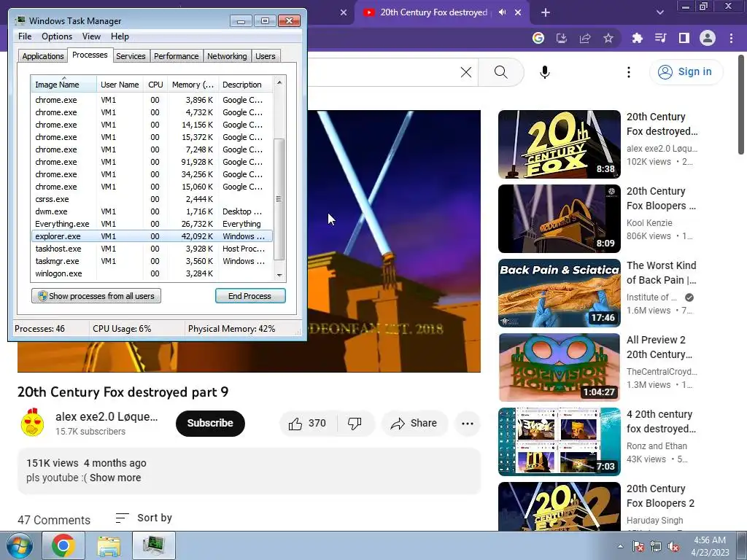Mute the tab via speaker icon
747x560 pixels.
502,12
